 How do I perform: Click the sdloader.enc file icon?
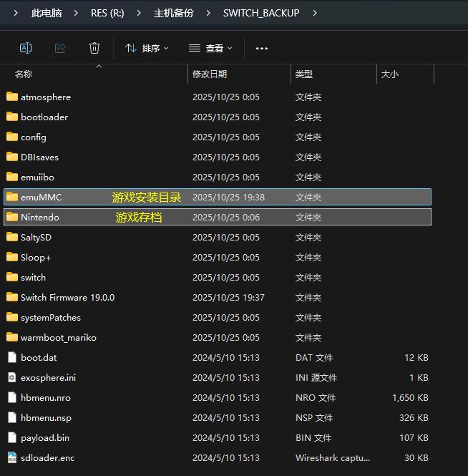12,457
